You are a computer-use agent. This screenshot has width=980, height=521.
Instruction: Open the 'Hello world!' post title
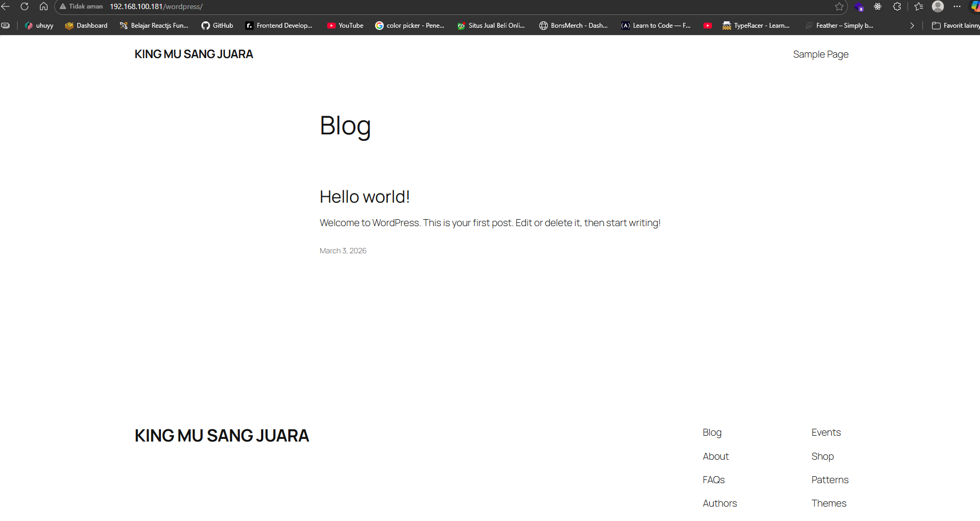point(365,197)
